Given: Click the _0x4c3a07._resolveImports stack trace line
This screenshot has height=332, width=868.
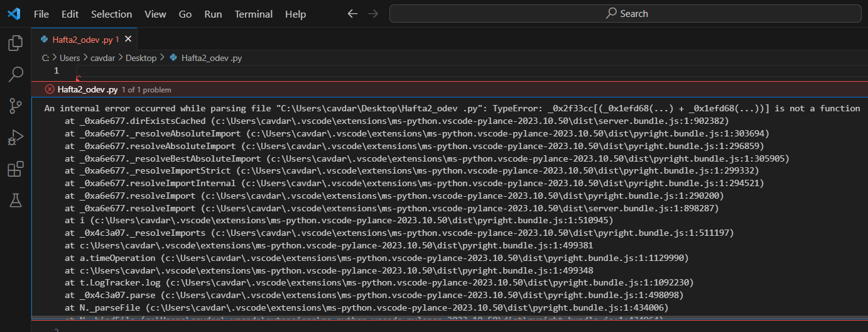Looking at the screenshot, I should pyautogui.click(x=399, y=233).
